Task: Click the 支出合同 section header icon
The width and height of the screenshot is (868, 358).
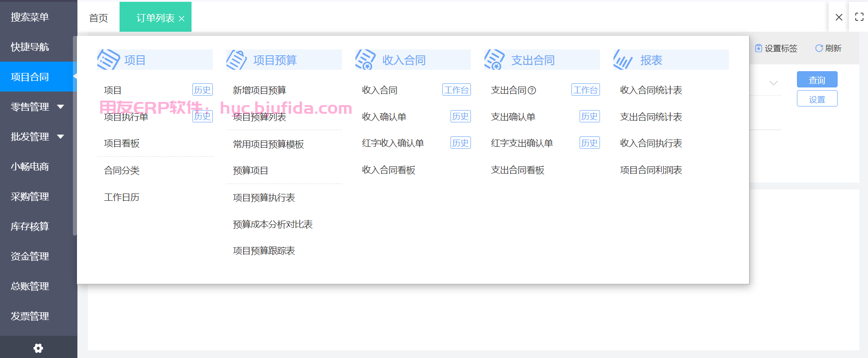Action: point(495,60)
